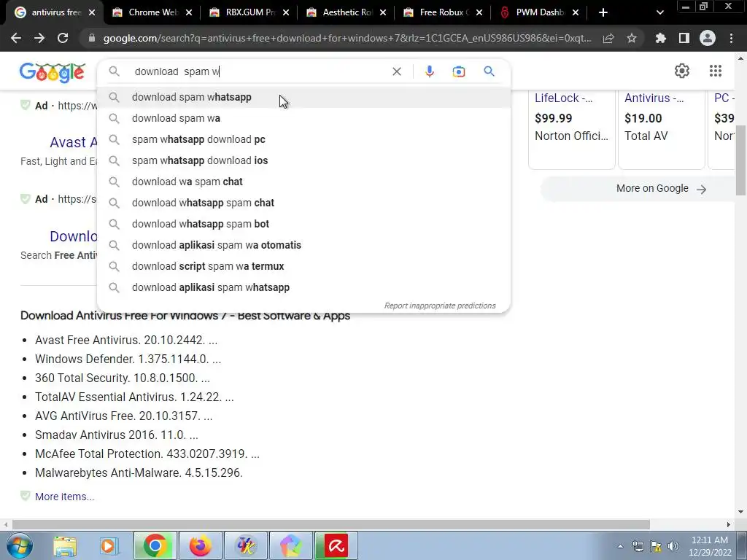Click the padlock site info icon

(92, 38)
